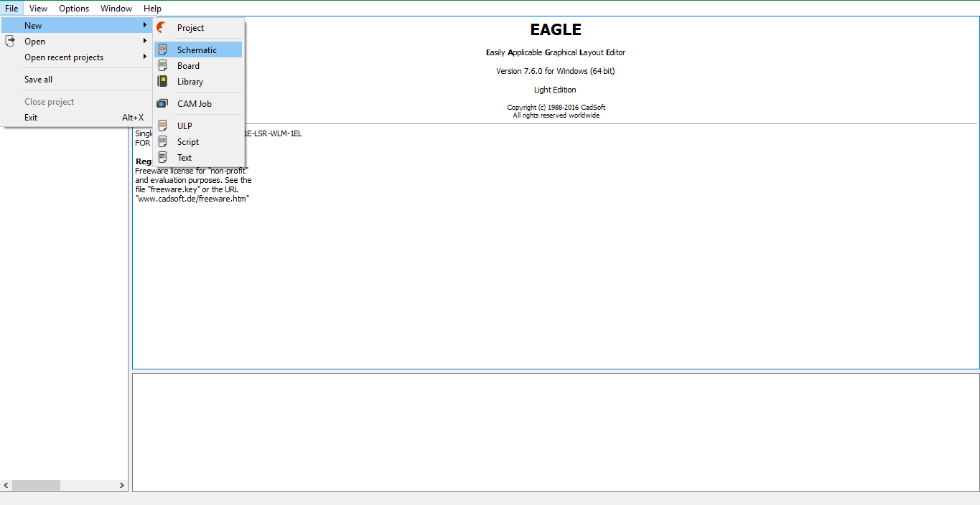Image resolution: width=980 pixels, height=505 pixels.
Task: Click the horizontal scrollbar thumb
Action: click(36, 486)
